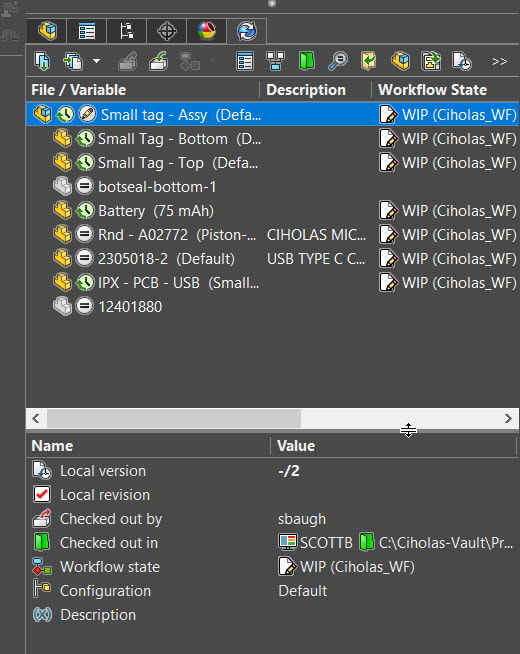Click the History document clock icon
Viewport: 520px width, 654px height.
[x=462, y=61]
